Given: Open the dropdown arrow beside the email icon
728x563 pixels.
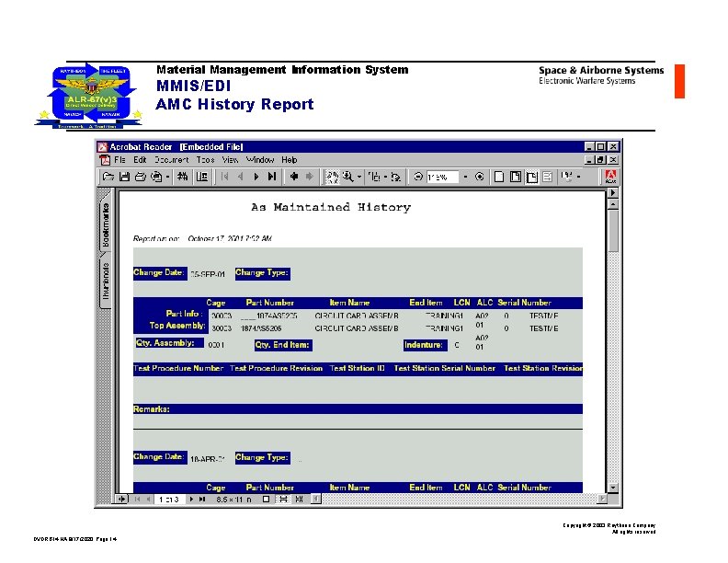Looking at the screenshot, I should [167, 177].
